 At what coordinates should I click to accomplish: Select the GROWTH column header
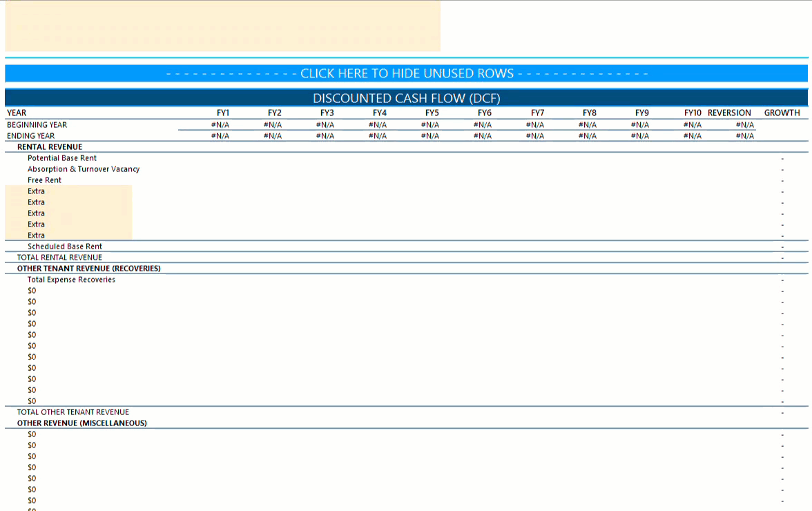click(x=782, y=113)
